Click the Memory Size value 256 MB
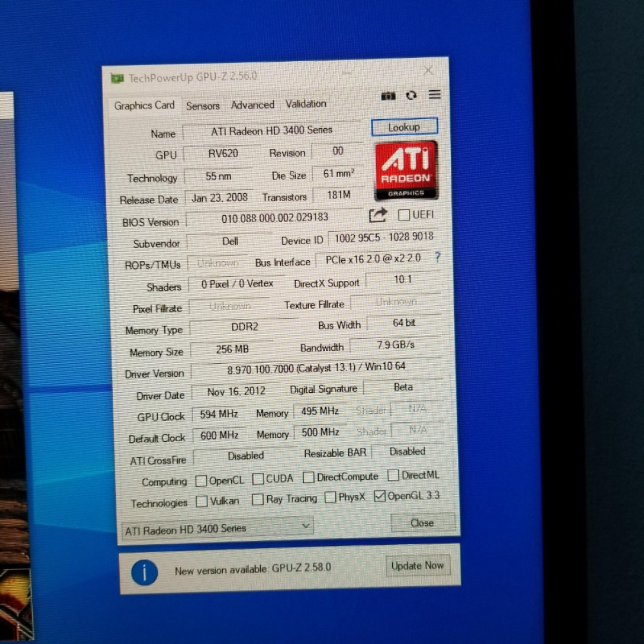 click(232, 349)
